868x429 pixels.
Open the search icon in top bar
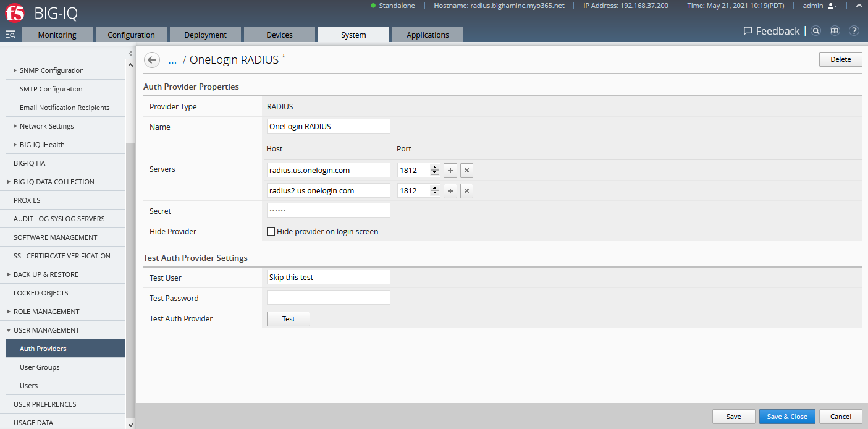click(x=815, y=31)
